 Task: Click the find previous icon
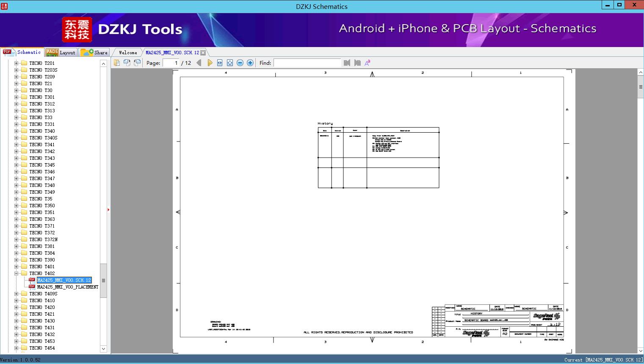347,63
